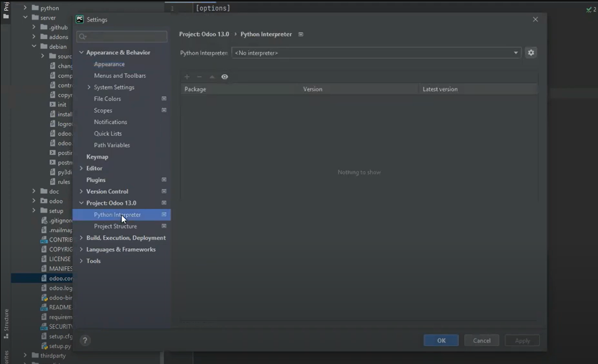Collapse the Appearance & Behavior section
Viewport: 598px width, 364px height.
pos(81,52)
